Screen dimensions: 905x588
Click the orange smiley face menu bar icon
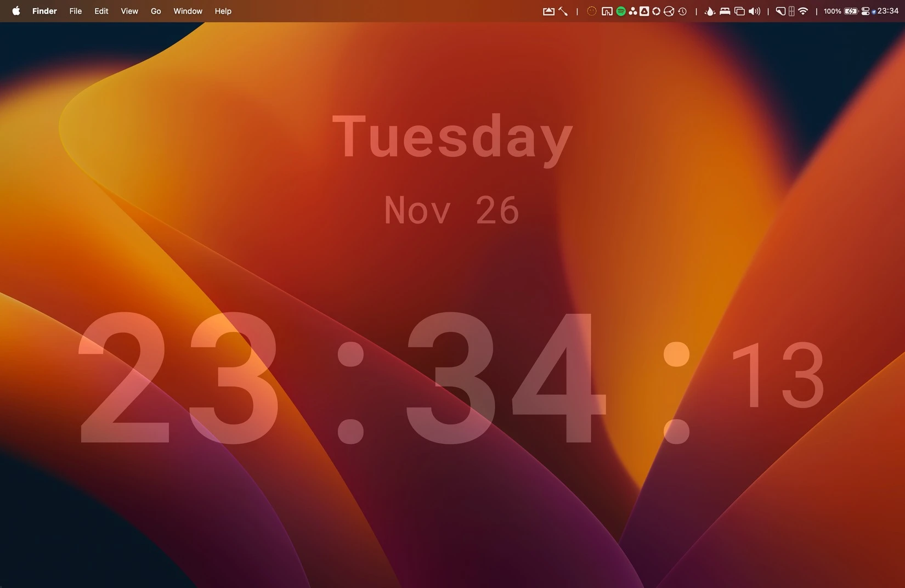[592, 11]
